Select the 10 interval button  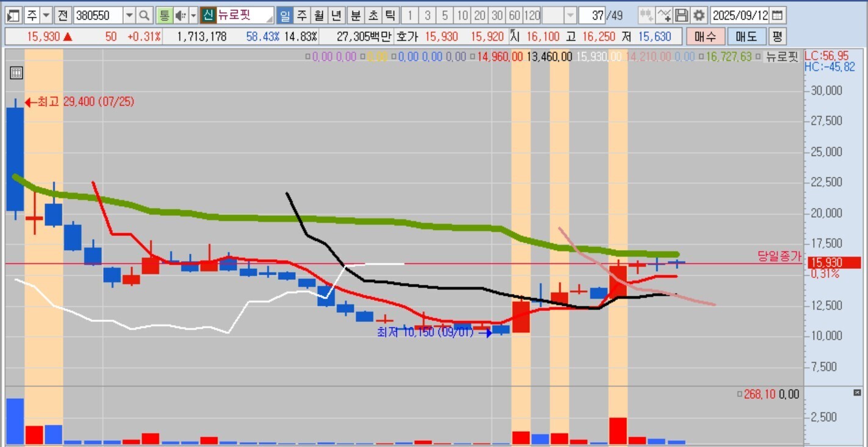point(463,15)
